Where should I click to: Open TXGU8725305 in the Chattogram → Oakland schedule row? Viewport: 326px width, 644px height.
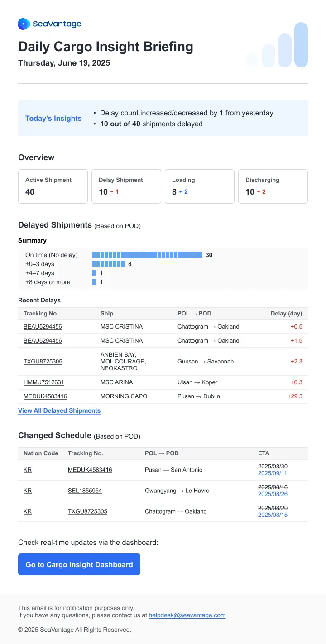[x=87, y=511]
